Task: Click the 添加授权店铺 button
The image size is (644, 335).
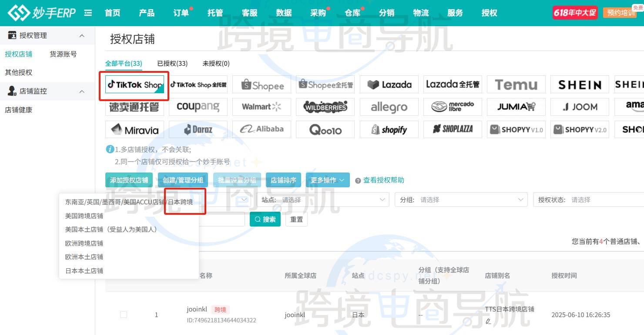Action: (129, 179)
